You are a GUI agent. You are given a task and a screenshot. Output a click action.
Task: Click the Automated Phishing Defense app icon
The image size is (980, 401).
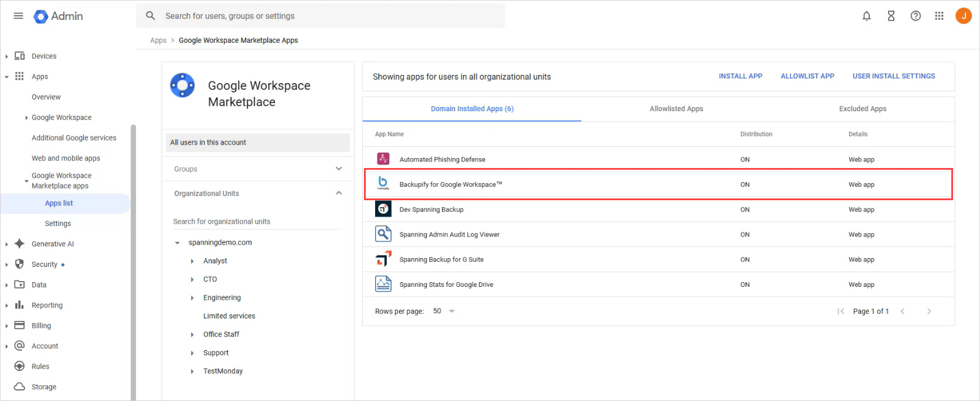[383, 159]
